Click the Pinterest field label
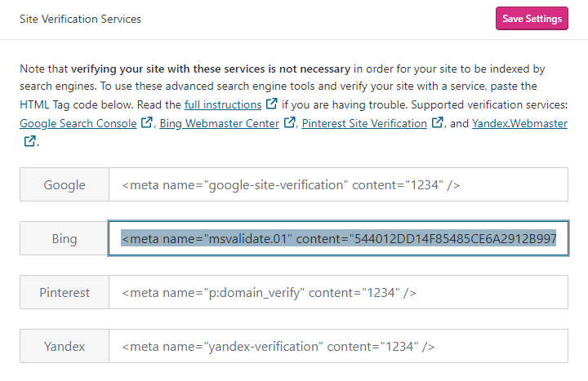 (65, 292)
